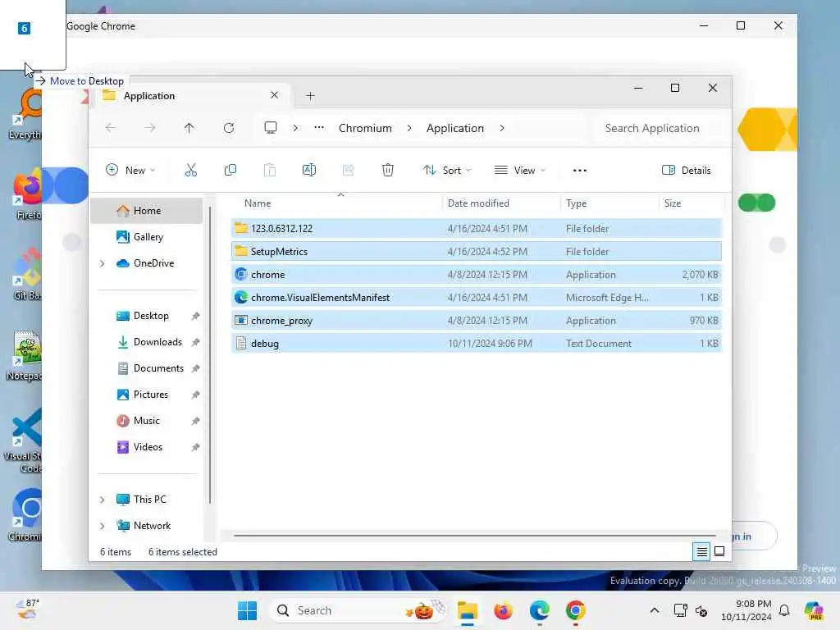
Task: Select the chrome application file
Action: pos(477,274)
